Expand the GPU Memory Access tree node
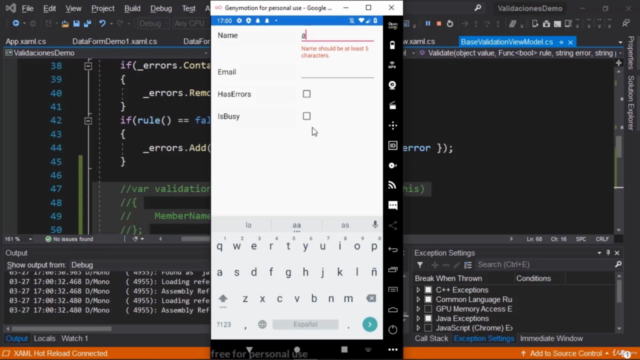Viewport: 640px width, 360px height. pyautogui.click(x=418, y=309)
